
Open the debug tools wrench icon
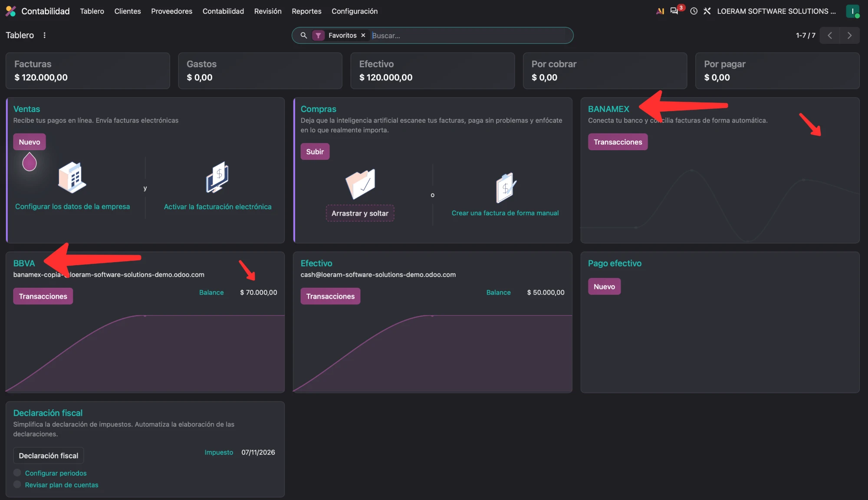tap(707, 11)
